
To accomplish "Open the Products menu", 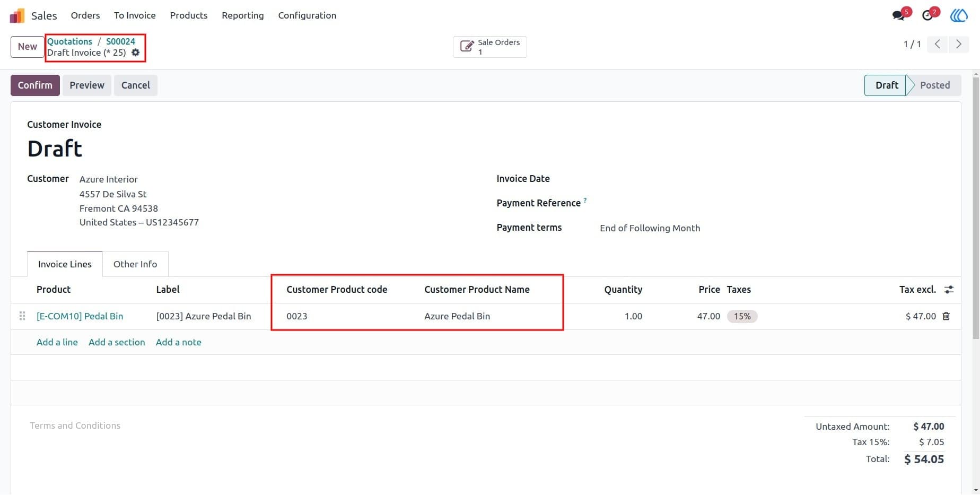I will [x=189, y=15].
